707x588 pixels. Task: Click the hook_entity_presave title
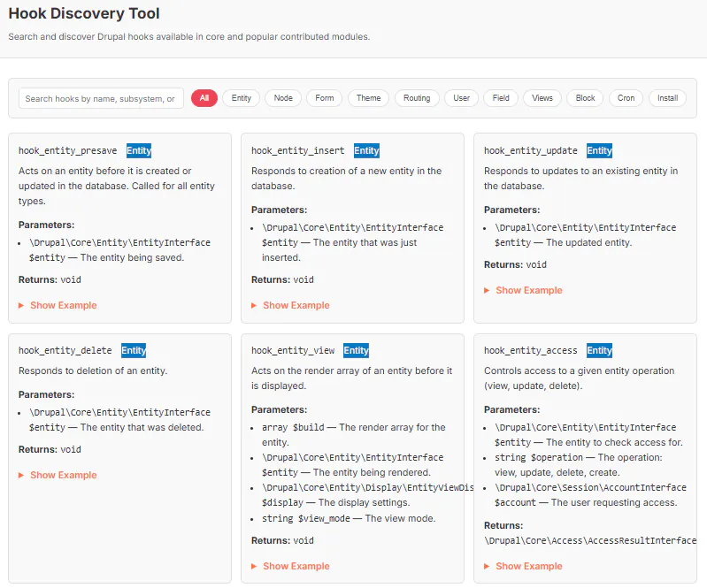(67, 150)
